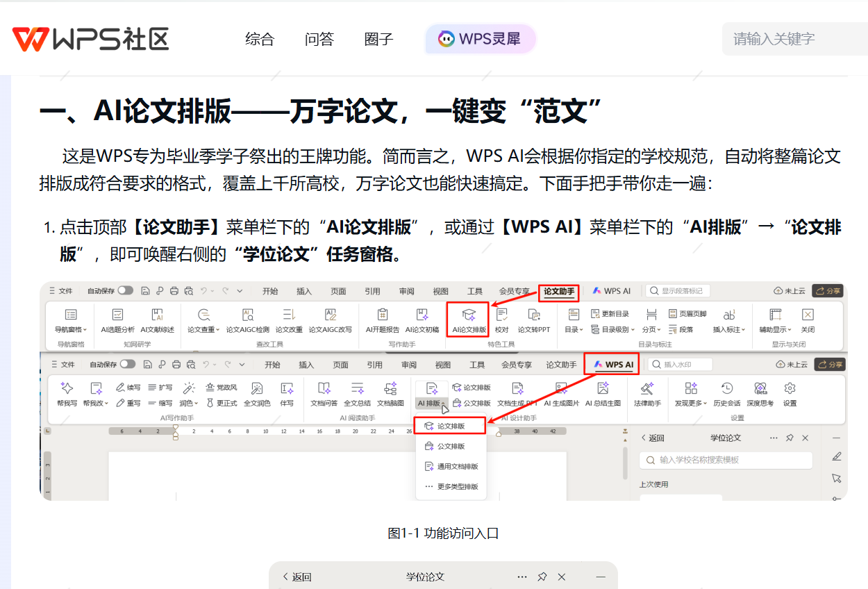The height and width of the screenshot is (589, 868).
Task: Apply the 党政风 style
Action: click(222, 388)
